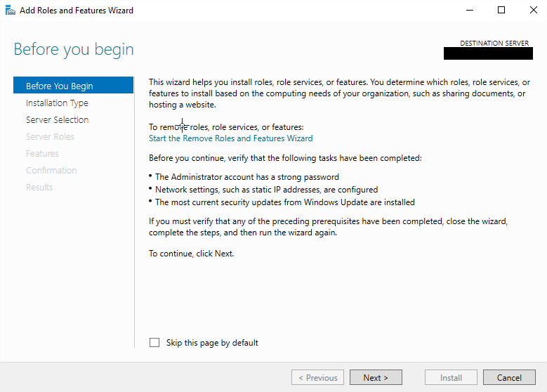
Task: Click the Previous button
Action: (x=317, y=377)
